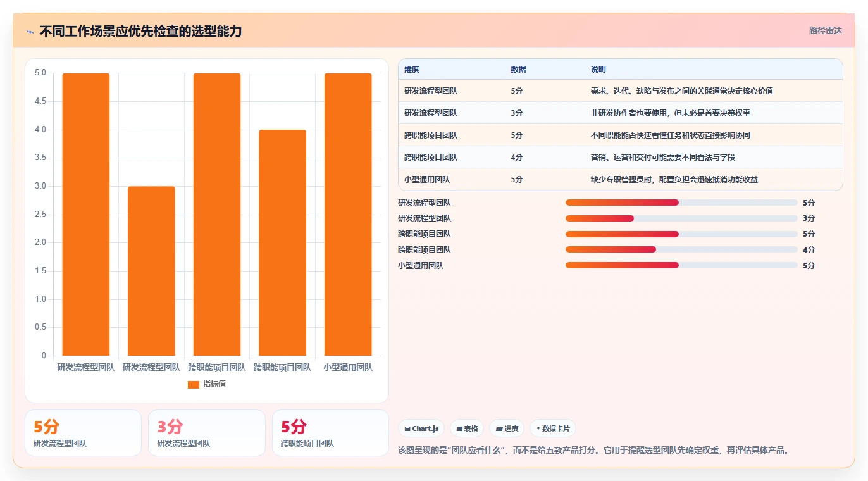Click the 4.5 tick on the y-axis
This screenshot has width=868, height=481.
click(40, 101)
